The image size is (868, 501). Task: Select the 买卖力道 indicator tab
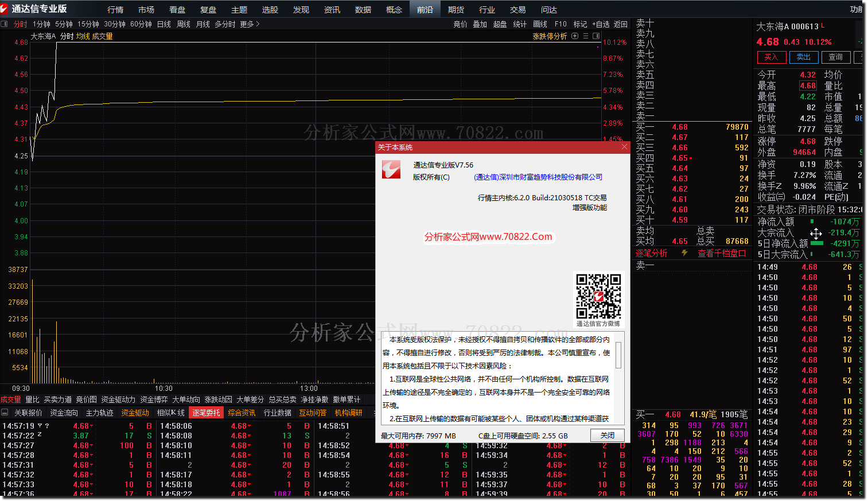[x=58, y=399]
